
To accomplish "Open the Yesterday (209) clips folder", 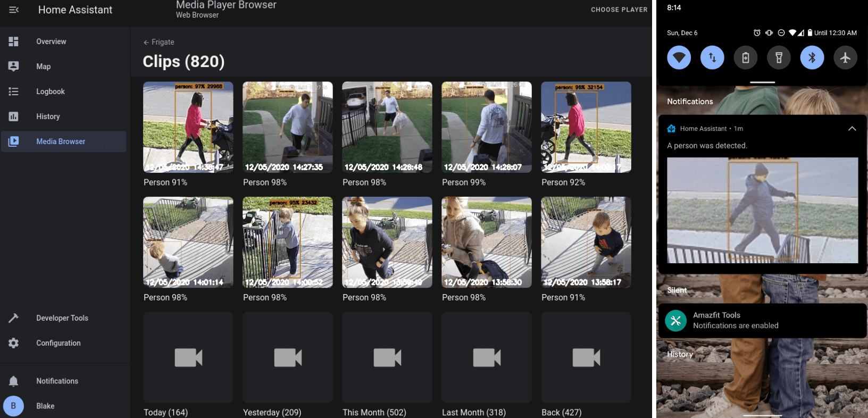I will [x=288, y=357].
